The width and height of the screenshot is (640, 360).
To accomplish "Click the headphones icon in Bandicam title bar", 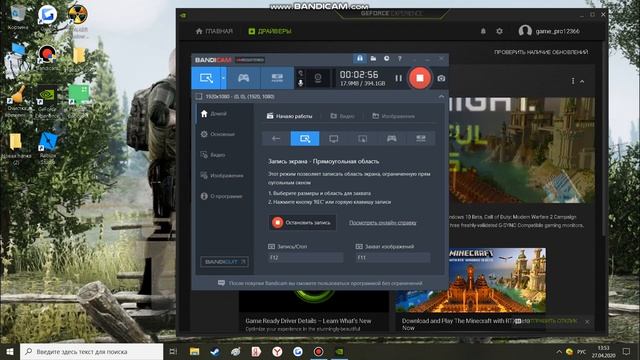I will pyautogui.click(x=360, y=59).
